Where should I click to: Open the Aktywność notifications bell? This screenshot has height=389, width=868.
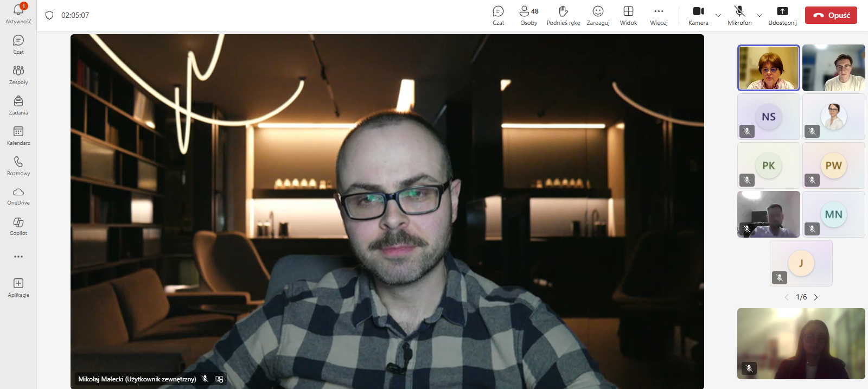click(x=18, y=13)
